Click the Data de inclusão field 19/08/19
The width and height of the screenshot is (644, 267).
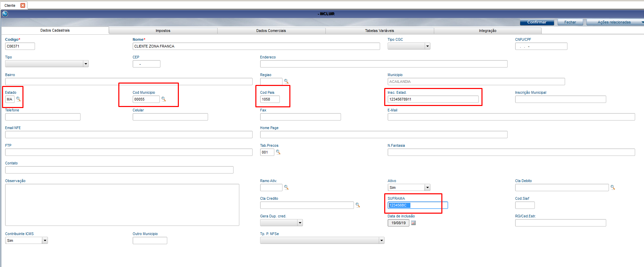click(399, 223)
